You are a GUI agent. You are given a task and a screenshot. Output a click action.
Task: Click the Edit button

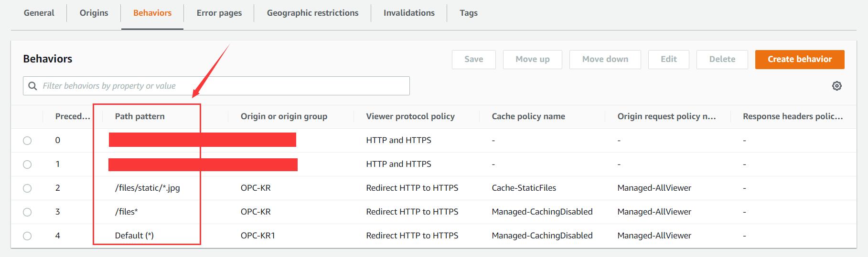pos(668,59)
